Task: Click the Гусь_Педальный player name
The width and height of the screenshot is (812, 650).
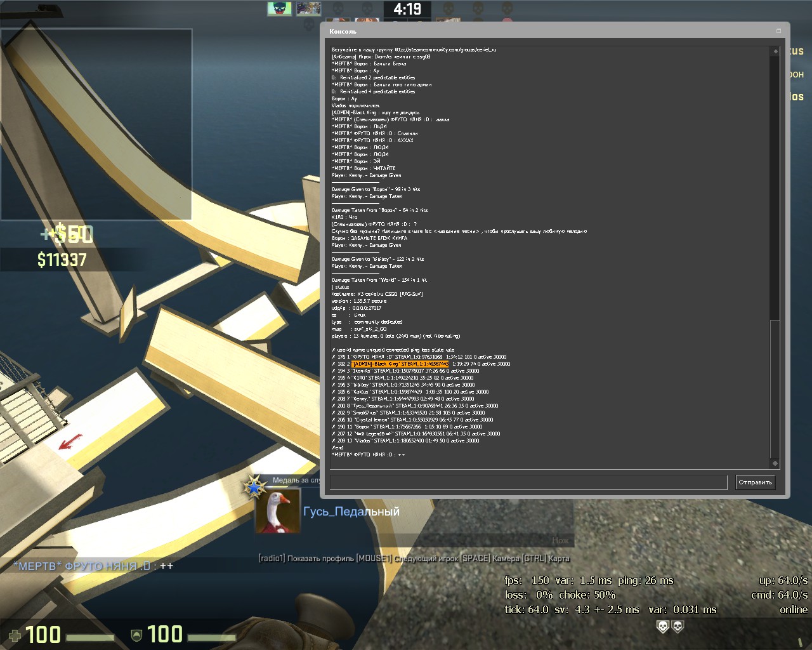Action: pyautogui.click(x=351, y=512)
